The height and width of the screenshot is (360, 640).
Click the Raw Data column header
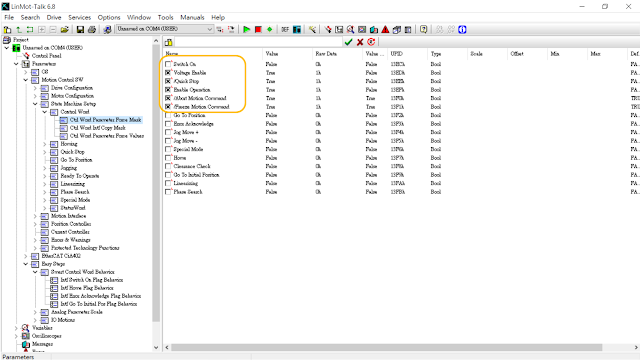coord(337,54)
